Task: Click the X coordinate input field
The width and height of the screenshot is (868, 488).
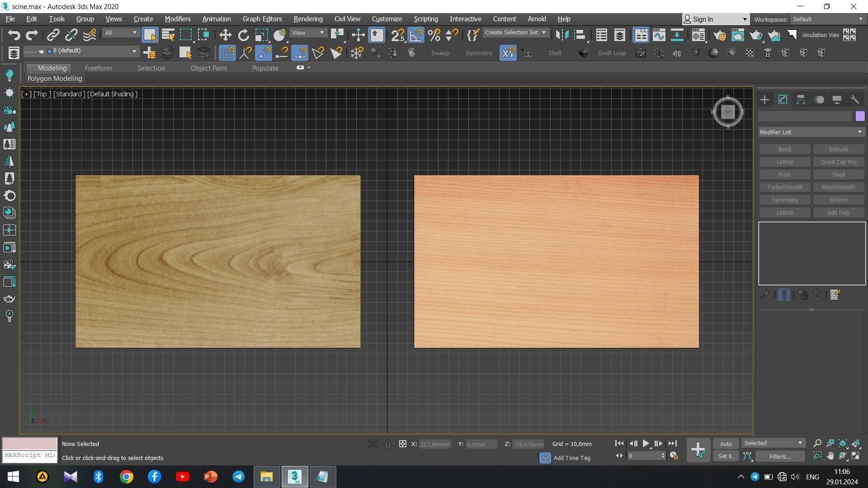Action: point(435,444)
